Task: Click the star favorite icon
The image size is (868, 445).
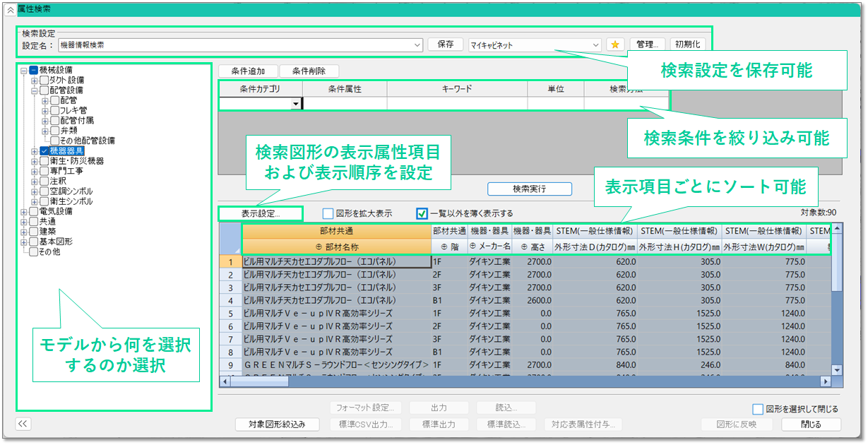Action: [x=615, y=44]
